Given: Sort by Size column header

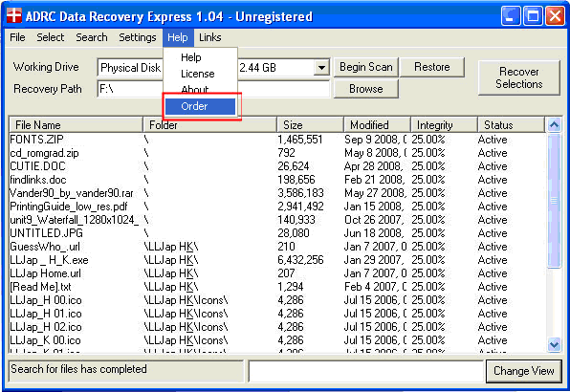Looking at the screenshot, I should click(x=310, y=125).
